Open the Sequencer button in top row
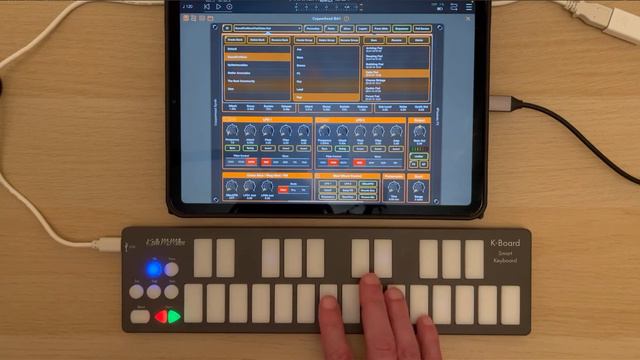The height and width of the screenshot is (360, 640). (401, 29)
